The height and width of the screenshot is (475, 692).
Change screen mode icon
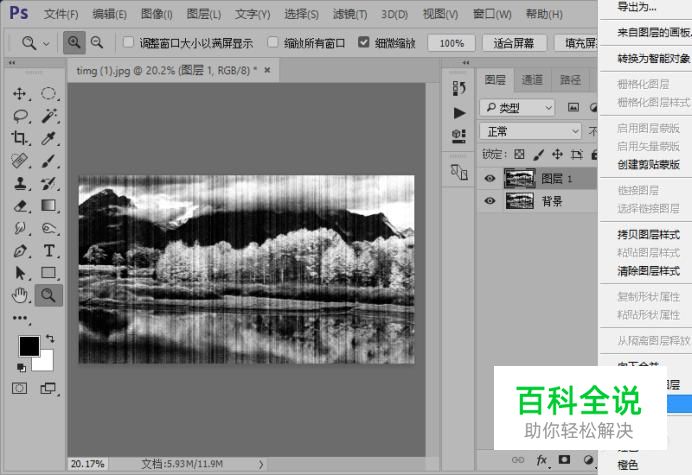point(48,388)
